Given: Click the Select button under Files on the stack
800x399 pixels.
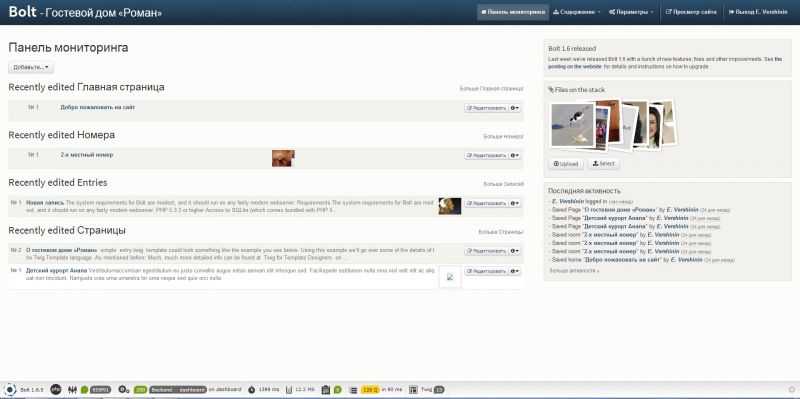Looking at the screenshot, I should pos(604,164).
